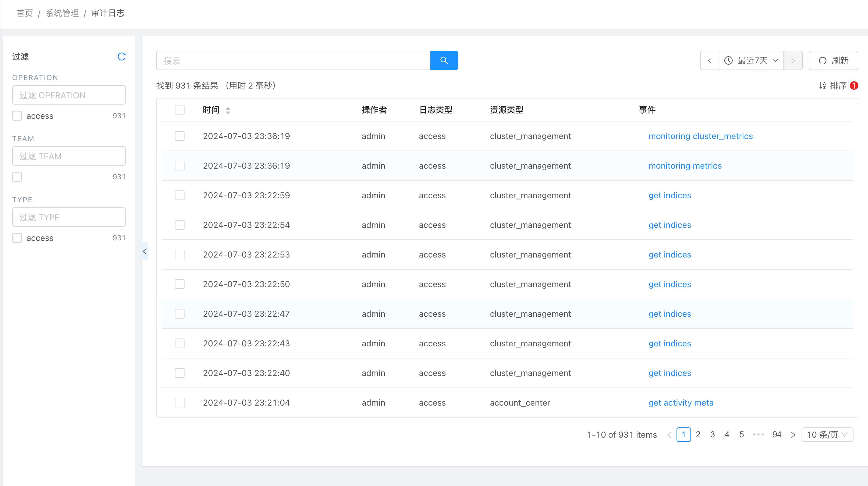The image size is (868, 486).
Task: Click the 1-10 of 931 items text
Action: coord(622,435)
